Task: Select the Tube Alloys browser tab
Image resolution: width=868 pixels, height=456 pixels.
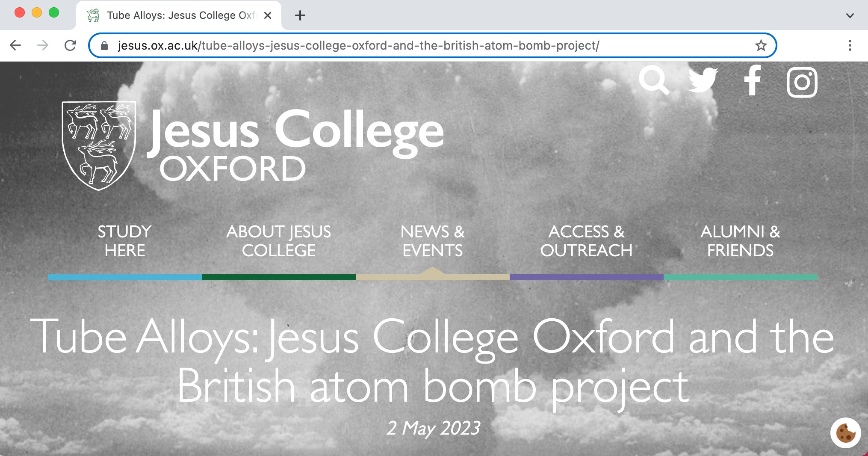Action: [179, 15]
